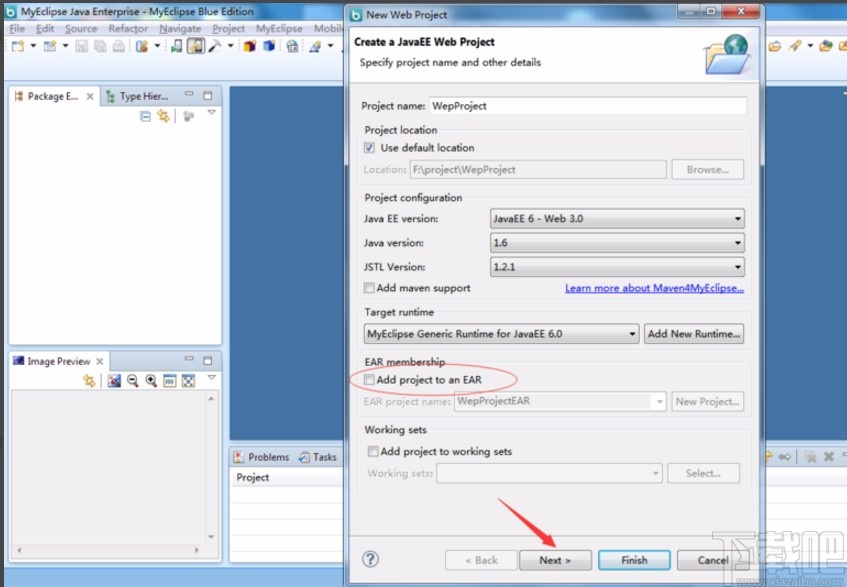Viewport: 847px width, 587px height.
Task: Close the Package Explorer tab
Action: [x=90, y=96]
